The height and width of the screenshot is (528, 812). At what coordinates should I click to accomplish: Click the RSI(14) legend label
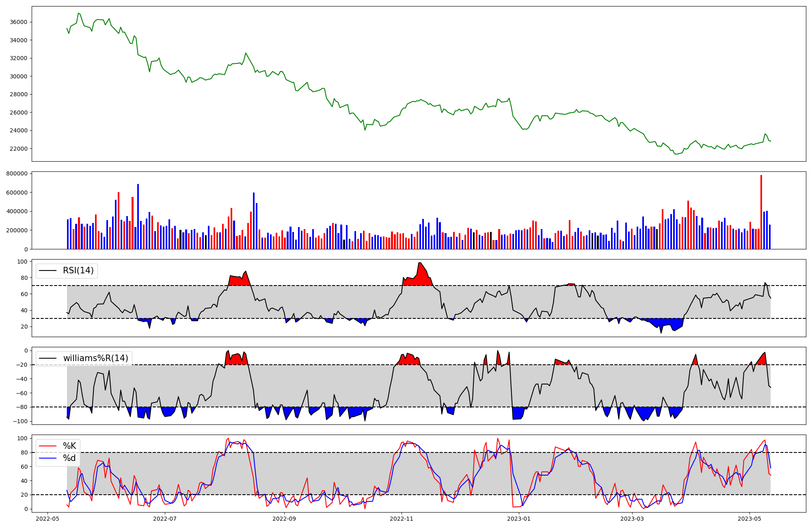(78, 270)
